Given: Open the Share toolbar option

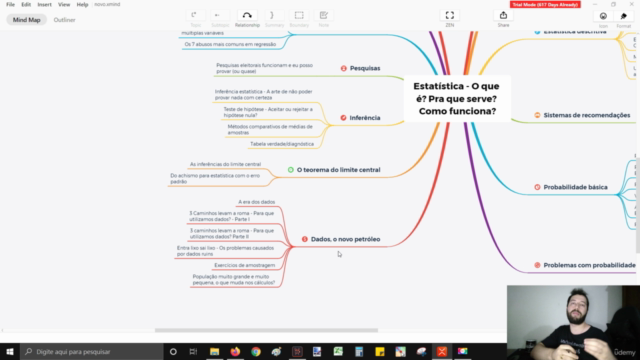Looking at the screenshot, I should (x=503, y=16).
